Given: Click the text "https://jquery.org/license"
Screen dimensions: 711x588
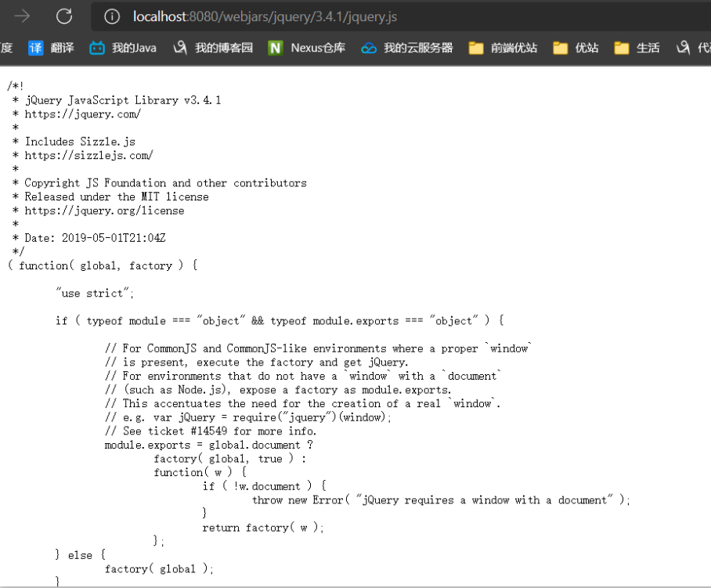Looking at the screenshot, I should point(104,211).
